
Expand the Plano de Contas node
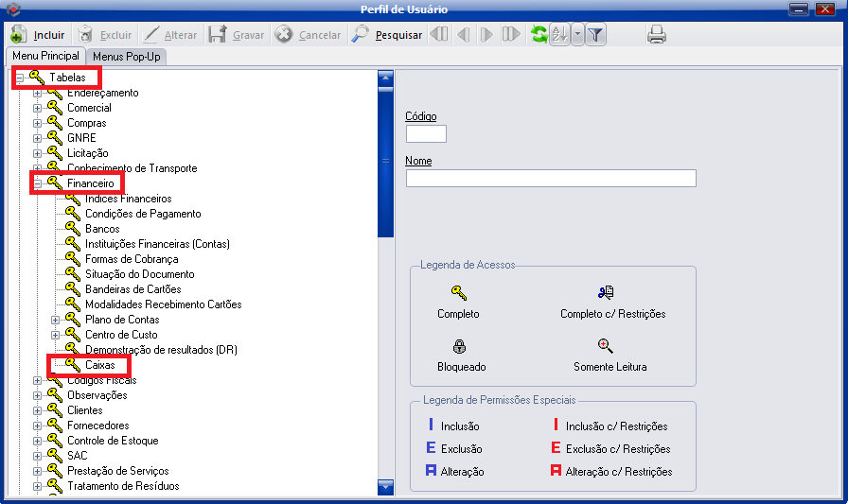click(56, 320)
